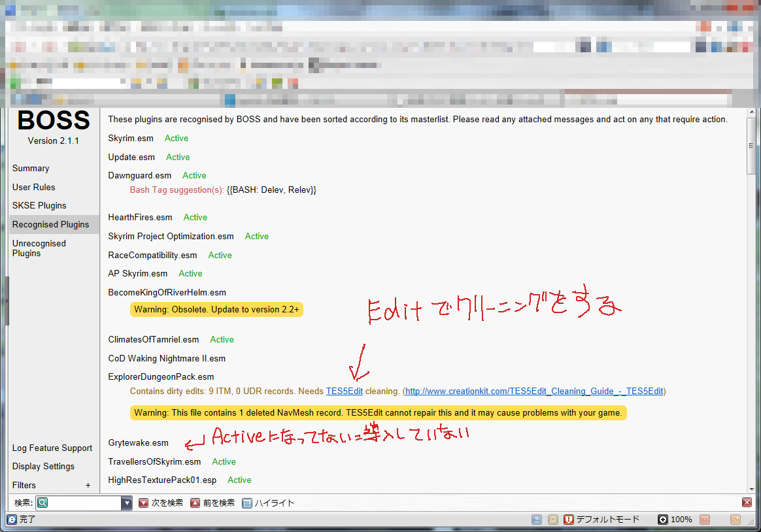Close the find bar with red X
Screen dimensions: 761x532
click(x=747, y=503)
